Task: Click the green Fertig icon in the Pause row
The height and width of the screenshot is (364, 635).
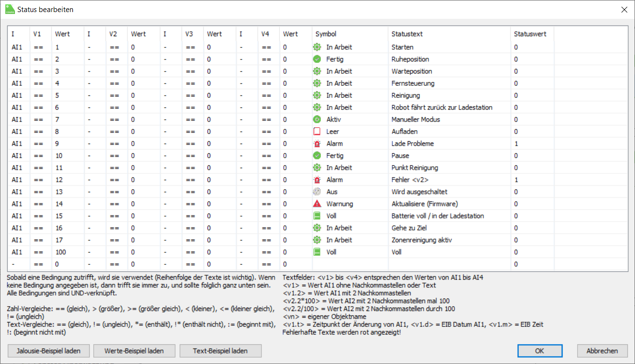Action: point(317,156)
